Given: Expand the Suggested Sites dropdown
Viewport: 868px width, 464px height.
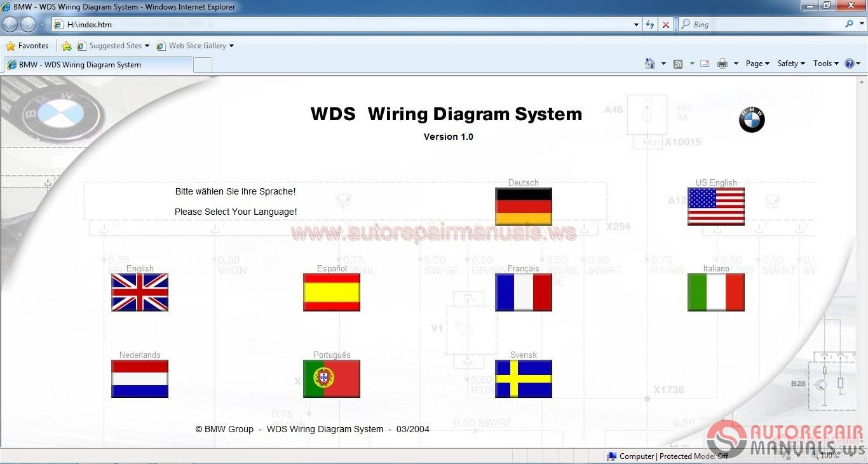Looking at the screenshot, I should click(x=147, y=46).
